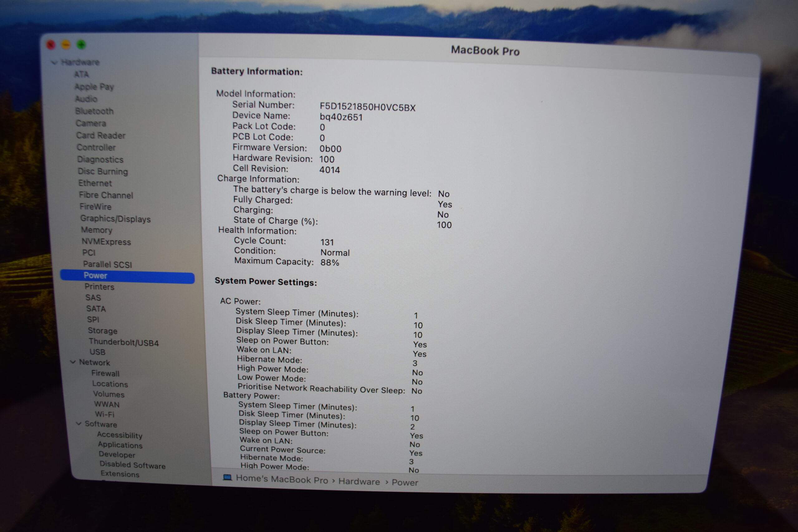Click the MacBook Pro window title
798x532 pixels.
pyautogui.click(x=485, y=50)
